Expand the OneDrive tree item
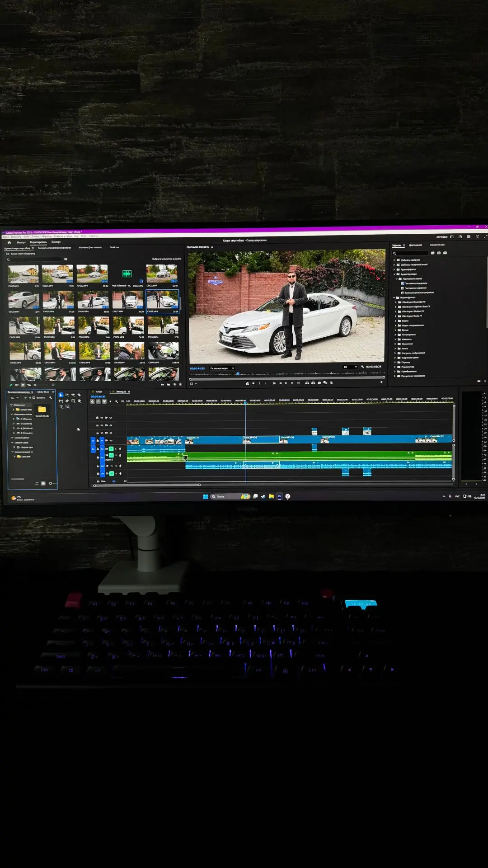 tap(15, 457)
